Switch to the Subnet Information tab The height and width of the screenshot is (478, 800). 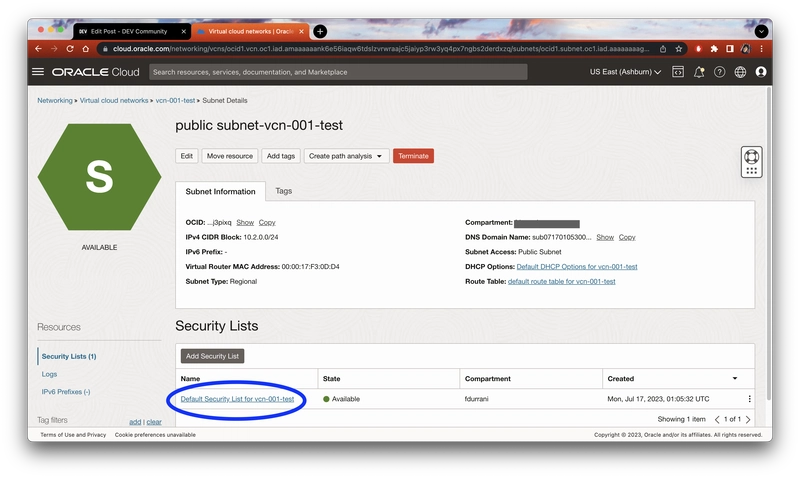(x=220, y=191)
